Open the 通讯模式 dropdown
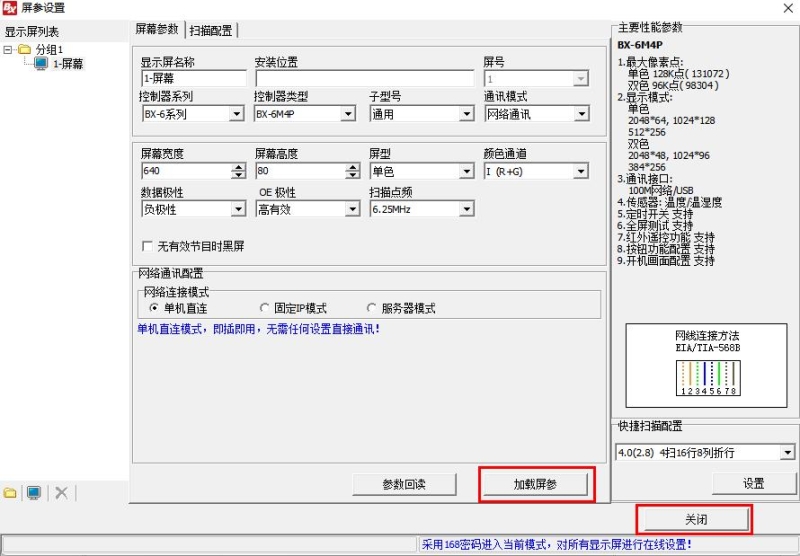Image resolution: width=800 pixels, height=556 pixels. [581, 114]
